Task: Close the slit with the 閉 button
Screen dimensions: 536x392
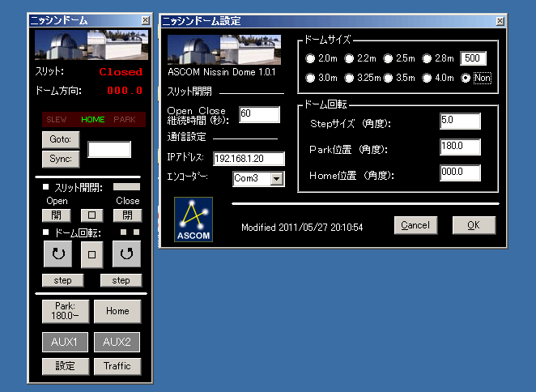Action: click(x=127, y=215)
